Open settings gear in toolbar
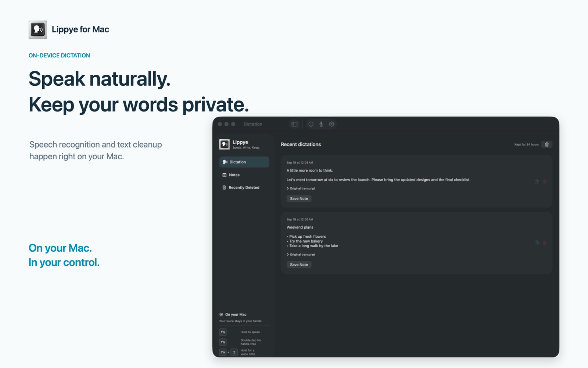This screenshot has width=588, height=368. pyautogui.click(x=331, y=124)
